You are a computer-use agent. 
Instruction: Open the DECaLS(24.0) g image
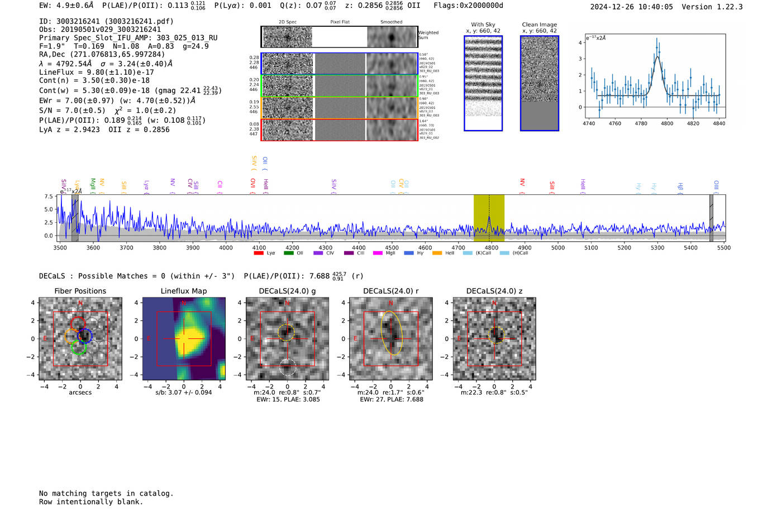pos(287,339)
